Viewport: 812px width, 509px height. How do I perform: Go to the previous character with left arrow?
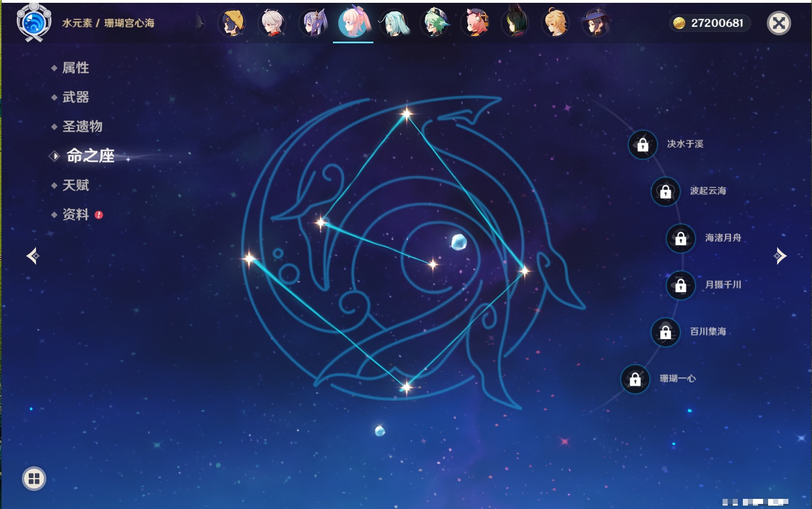[33, 256]
